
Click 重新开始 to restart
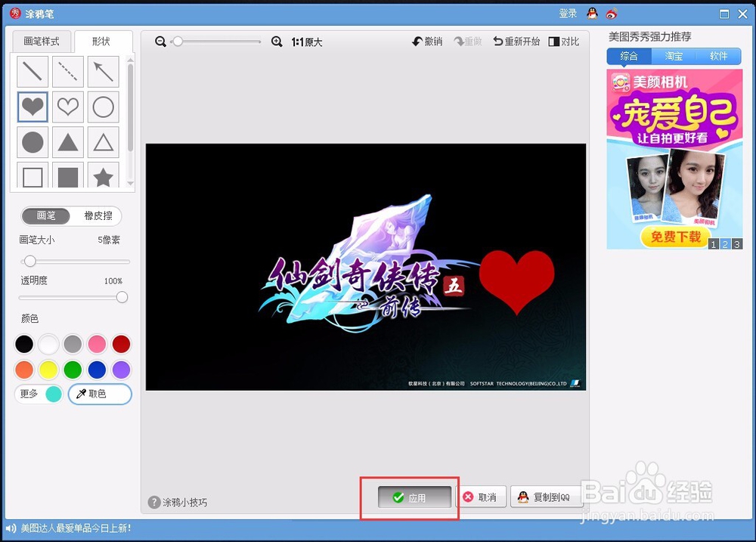[516, 42]
